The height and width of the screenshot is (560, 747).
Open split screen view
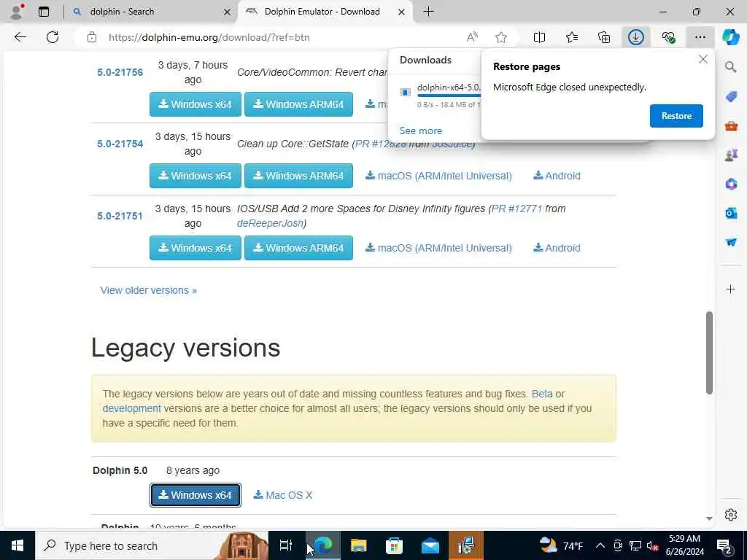click(539, 37)
